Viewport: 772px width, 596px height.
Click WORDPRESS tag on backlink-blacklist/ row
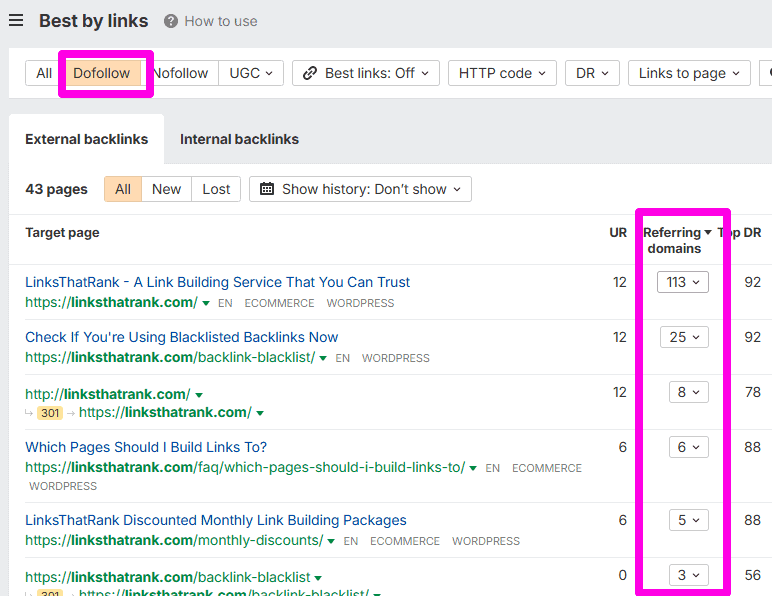coord(396,358)
